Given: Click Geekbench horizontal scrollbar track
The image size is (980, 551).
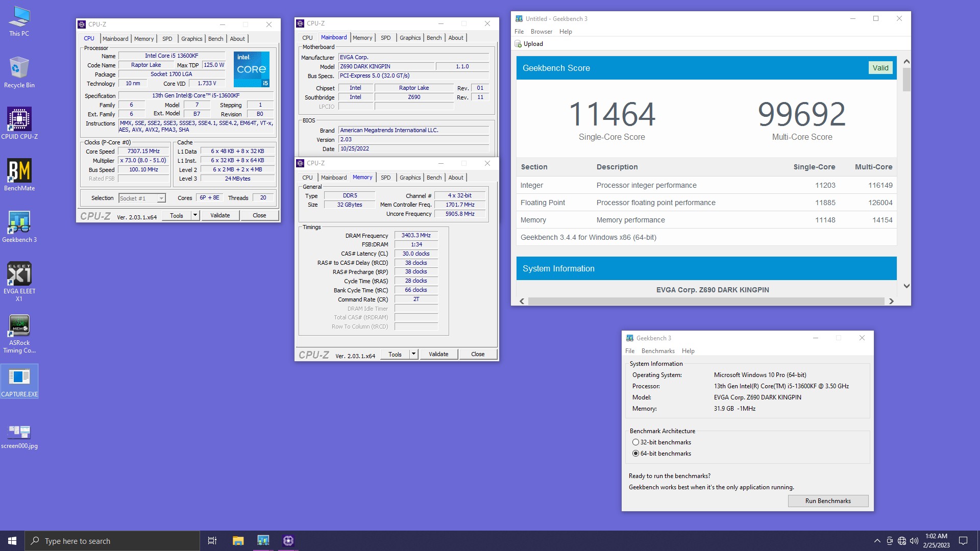Looking at the screenshot, I should pos(706,302).
